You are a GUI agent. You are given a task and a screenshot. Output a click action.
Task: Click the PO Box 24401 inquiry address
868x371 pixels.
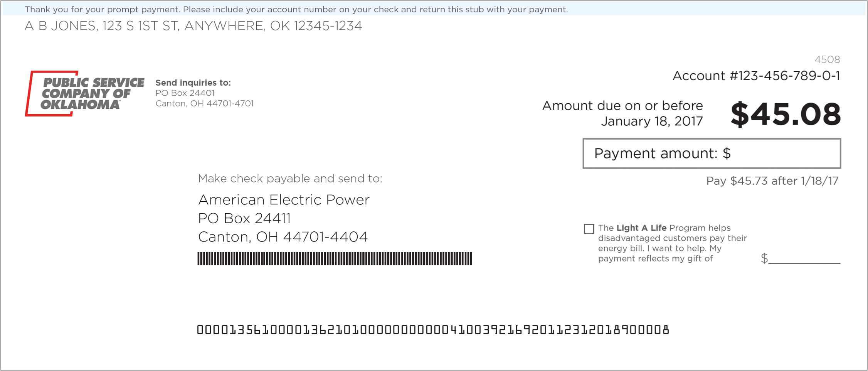pos(185,93)
